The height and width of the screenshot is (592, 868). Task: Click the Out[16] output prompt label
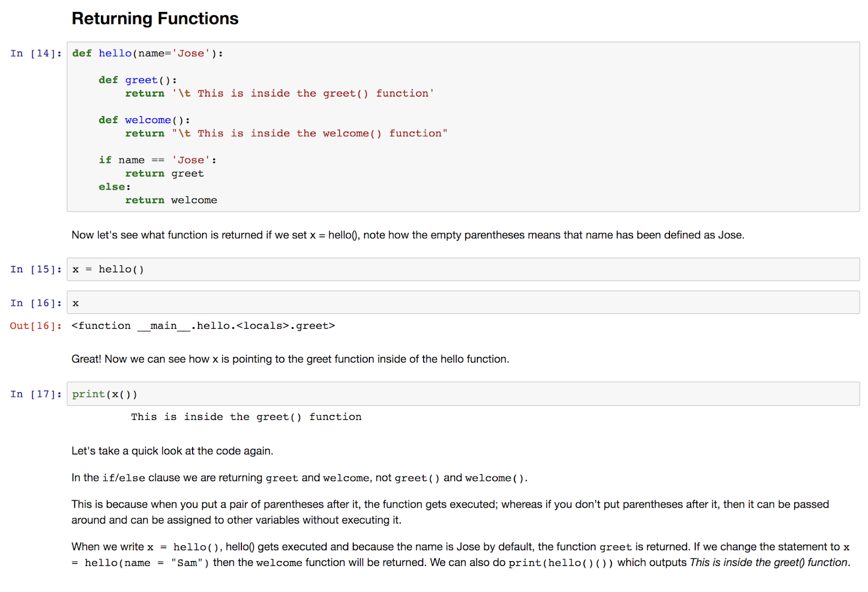point(35,326)
